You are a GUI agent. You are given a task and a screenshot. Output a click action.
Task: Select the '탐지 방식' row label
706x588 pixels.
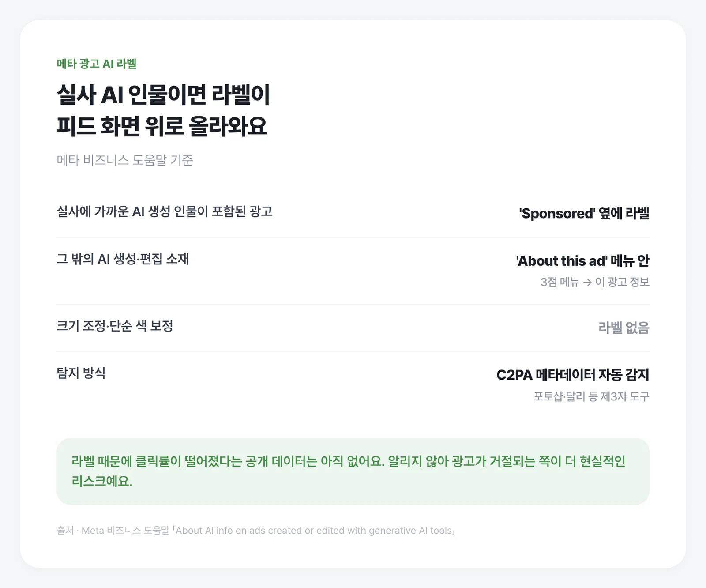click(81, 373)
